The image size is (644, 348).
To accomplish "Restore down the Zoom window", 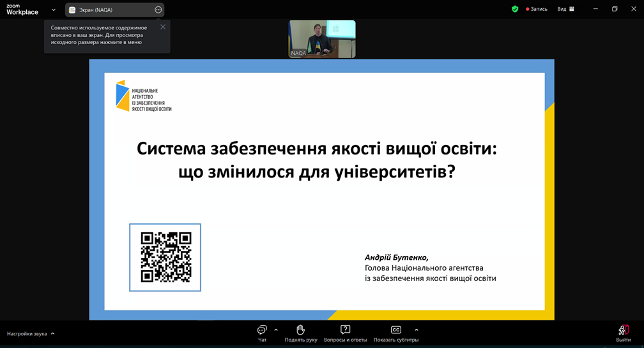I will click(615, 9).
